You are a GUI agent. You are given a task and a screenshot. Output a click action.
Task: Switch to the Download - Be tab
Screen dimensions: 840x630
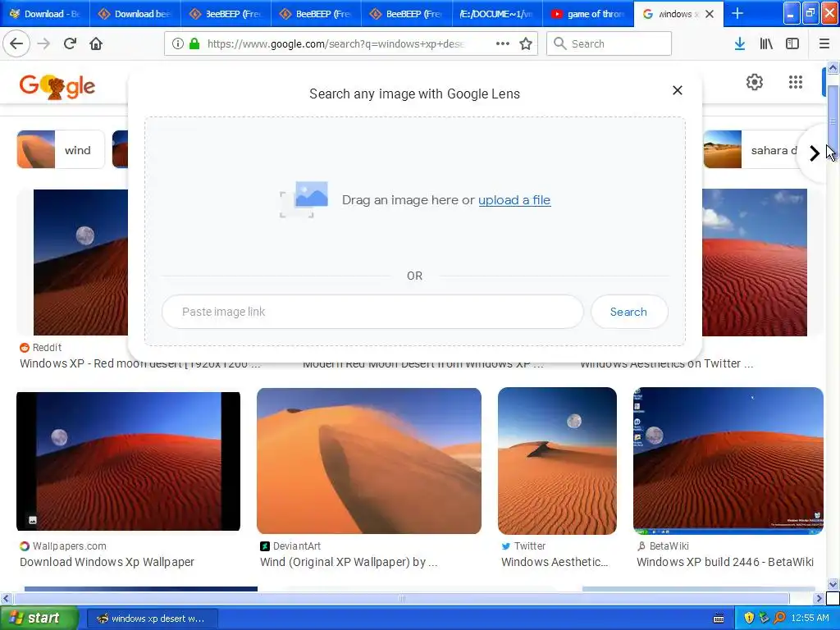click(45, 14)
